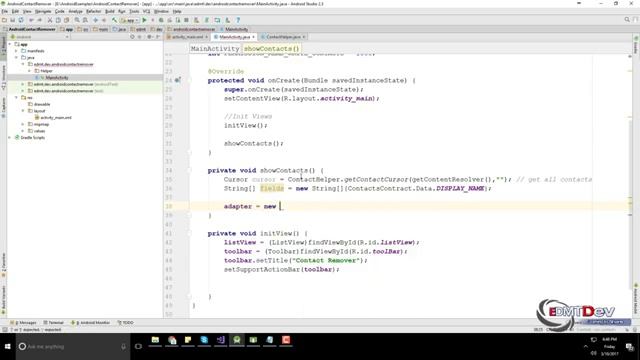Image resolution: width=640 pixels, height=360 pixels.
Task: Click the scroll from source target icon
Action: (132, 37)
